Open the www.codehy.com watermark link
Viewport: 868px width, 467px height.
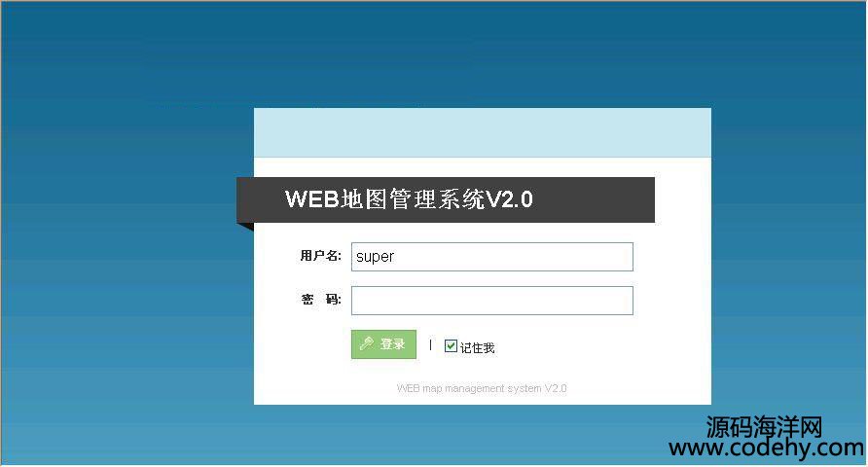point(766,448)
